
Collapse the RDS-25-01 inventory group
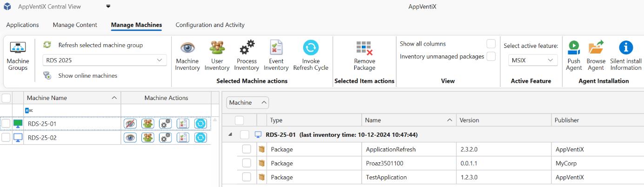point(230,135)
